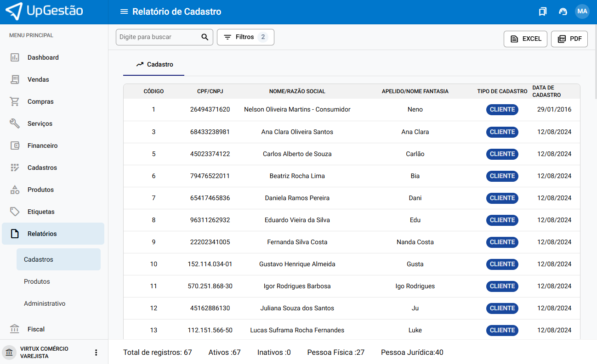Open the Administrativo reports submenu item
Image resolution: width=597 pixels, height=364 pixels.
point(45,303)
